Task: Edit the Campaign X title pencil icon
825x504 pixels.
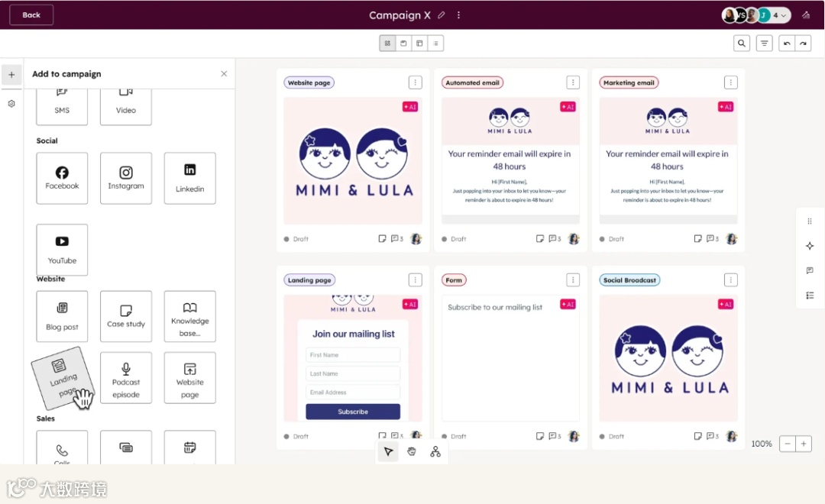Action: (x=442, y=15)
